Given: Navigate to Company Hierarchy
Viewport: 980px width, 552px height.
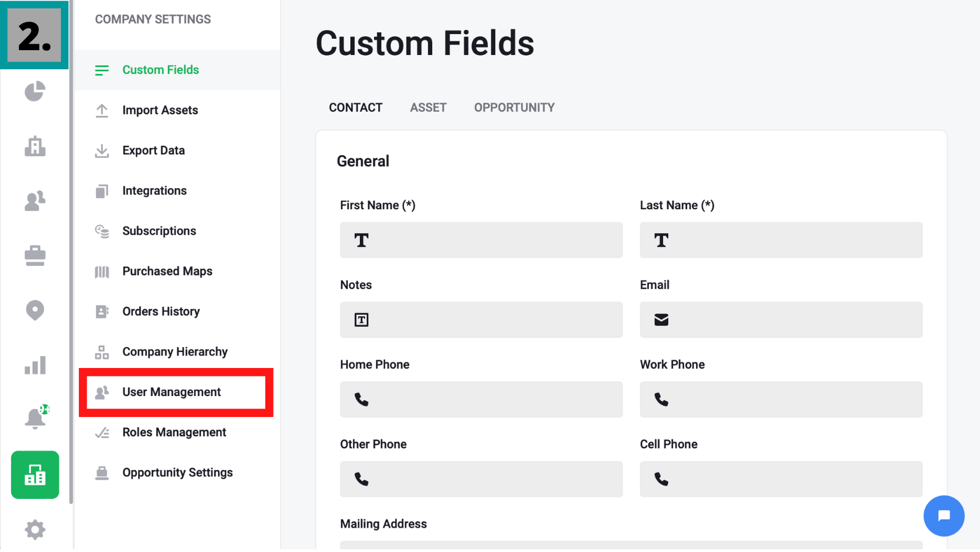Looking at the screenshot, I should coord(174,352).
